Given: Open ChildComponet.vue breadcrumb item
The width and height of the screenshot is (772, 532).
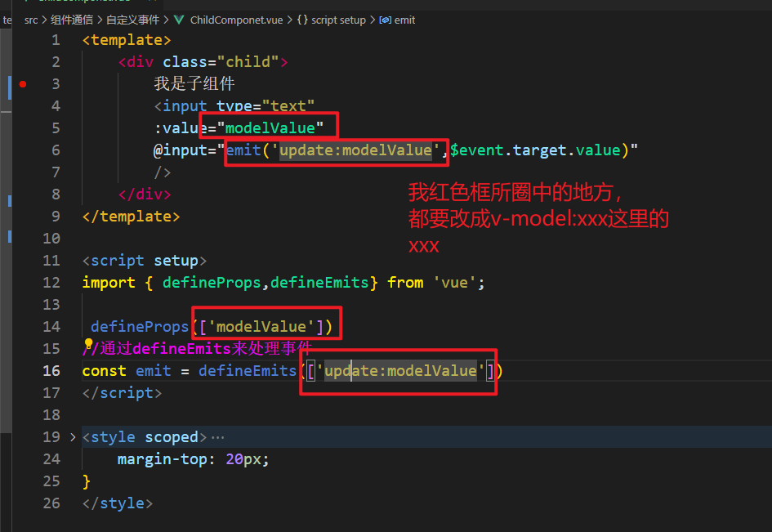Looking at the screenshot, I should point(236,20).
